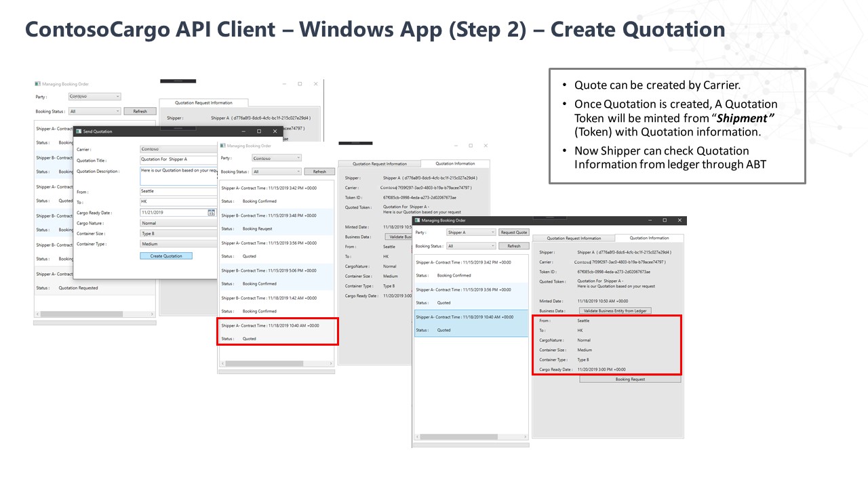Click Cargo Ready Date 11/20/2019 3:00 PM value
Viewport: 868px width, 488px height.
pos(601,369)
